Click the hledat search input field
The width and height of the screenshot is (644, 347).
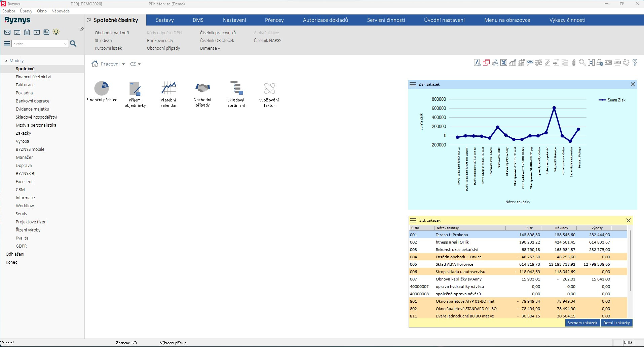tap(38, 44)
